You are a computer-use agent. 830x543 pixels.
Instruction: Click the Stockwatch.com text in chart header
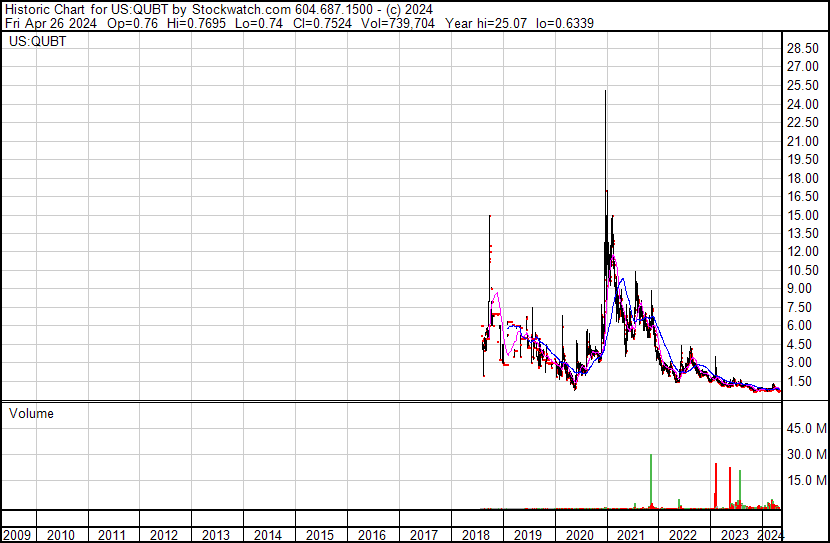[x=242, y=9]
